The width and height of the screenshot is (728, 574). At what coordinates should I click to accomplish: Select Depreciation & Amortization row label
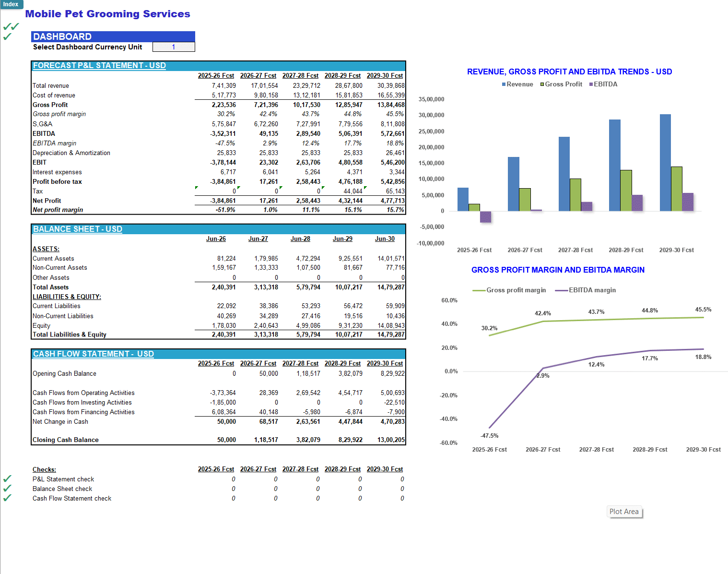(71, 153)
